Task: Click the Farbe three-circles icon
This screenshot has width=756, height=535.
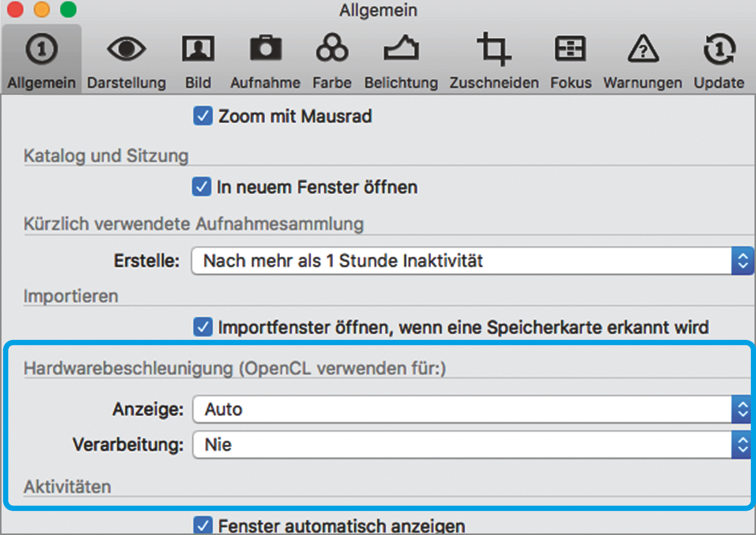Action: coord(332,48)
